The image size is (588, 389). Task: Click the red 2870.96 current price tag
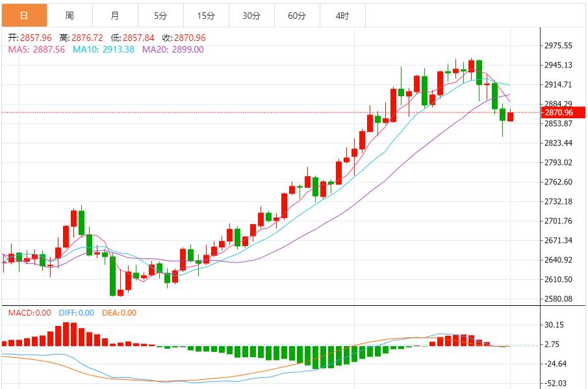pyautogui.click(x=559, y=112)
